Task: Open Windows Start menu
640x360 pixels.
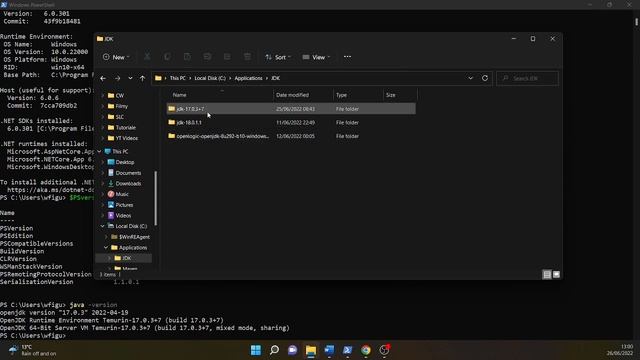Action: click(x=256, y=350)
